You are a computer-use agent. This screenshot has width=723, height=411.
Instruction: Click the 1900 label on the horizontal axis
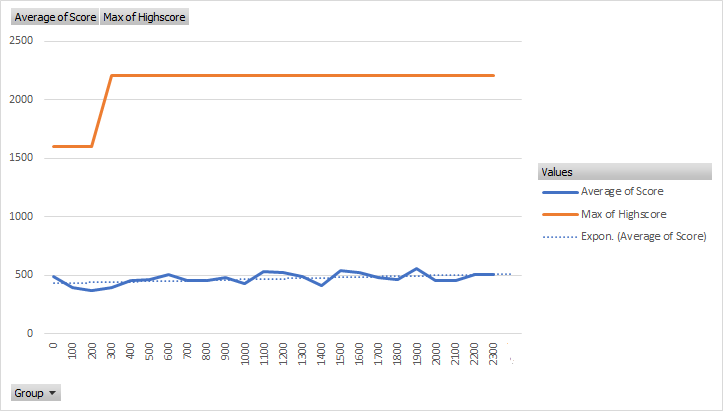[x=417, y=354]
